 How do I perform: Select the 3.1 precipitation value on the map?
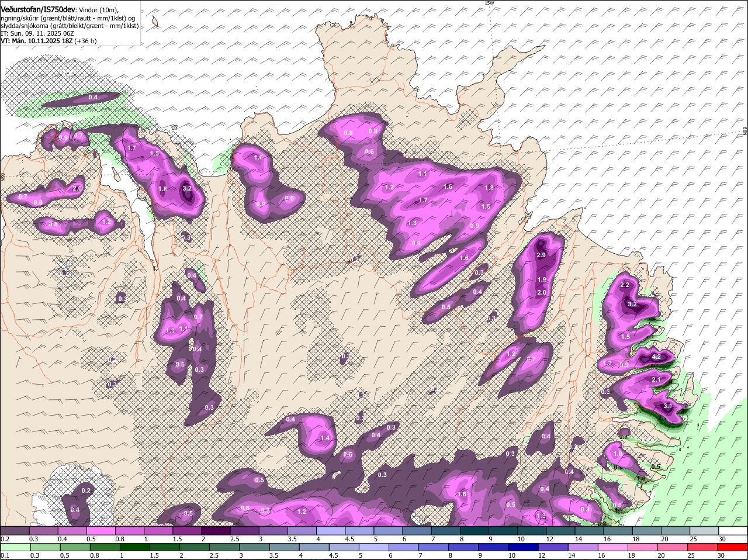669,406
